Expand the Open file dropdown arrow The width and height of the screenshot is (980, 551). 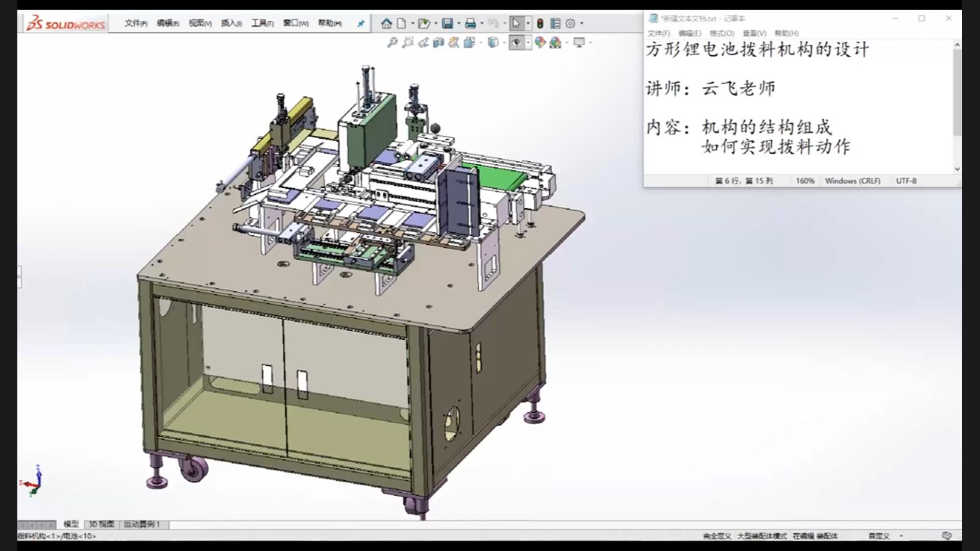(435, 23)
